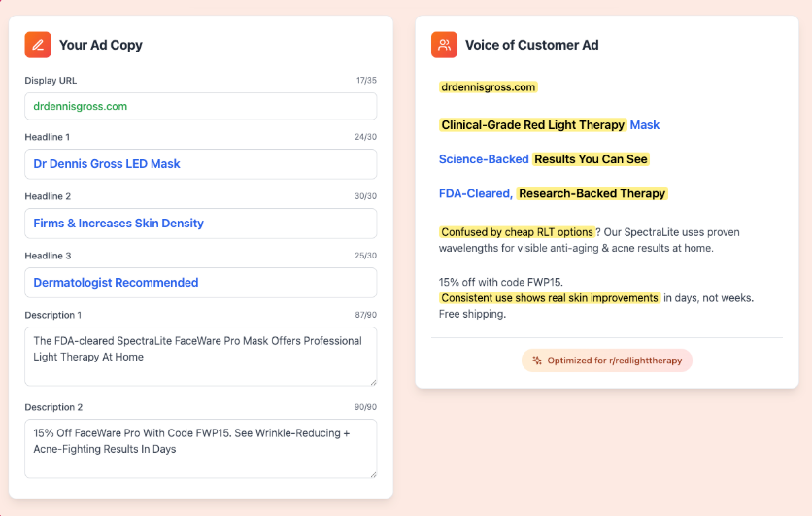
Task: Click the 90/90 character counter
Action: click(365, 407)
